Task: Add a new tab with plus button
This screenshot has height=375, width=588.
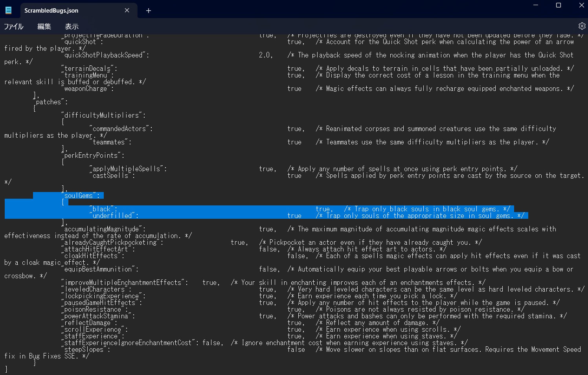Action: [x=149, y=11]
